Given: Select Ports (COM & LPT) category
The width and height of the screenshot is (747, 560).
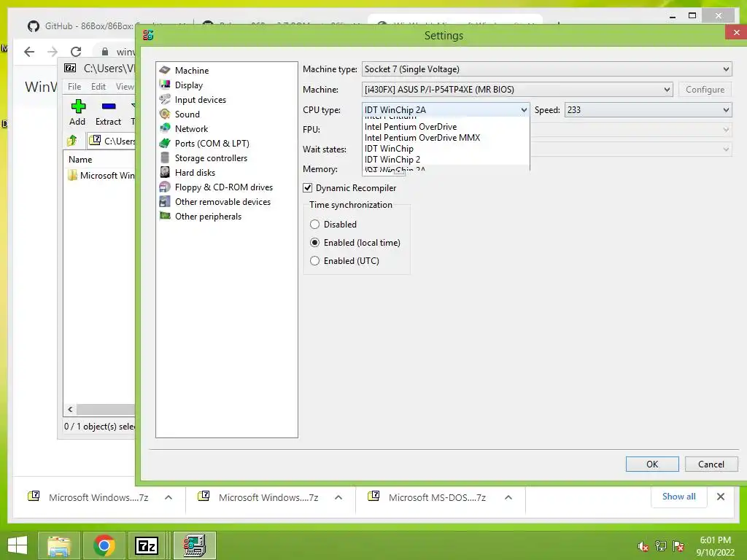Looking at the screenshot, I should coord(212,144).
